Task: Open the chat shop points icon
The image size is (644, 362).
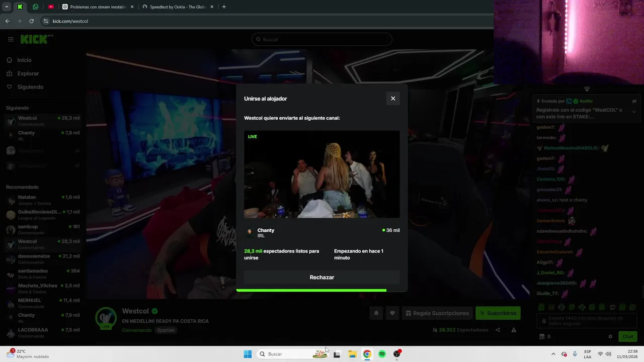Action: pos(542,337)
